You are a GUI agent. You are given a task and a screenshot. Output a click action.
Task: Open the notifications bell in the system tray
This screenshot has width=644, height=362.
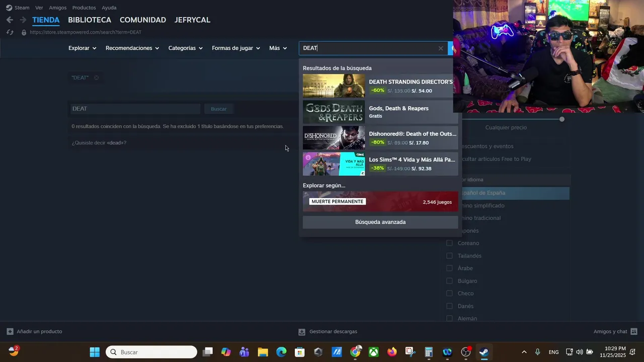(x=632, y=352)
